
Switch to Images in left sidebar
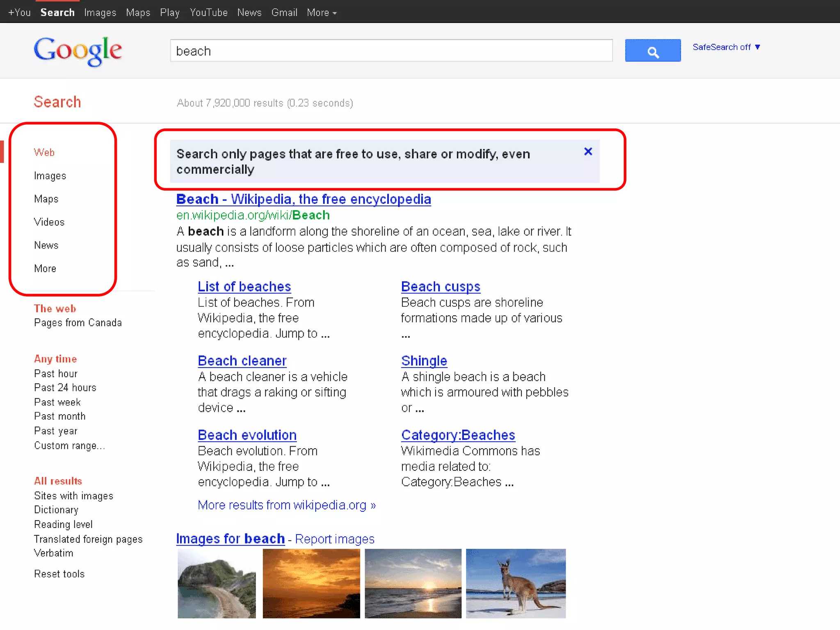point(50,176)
